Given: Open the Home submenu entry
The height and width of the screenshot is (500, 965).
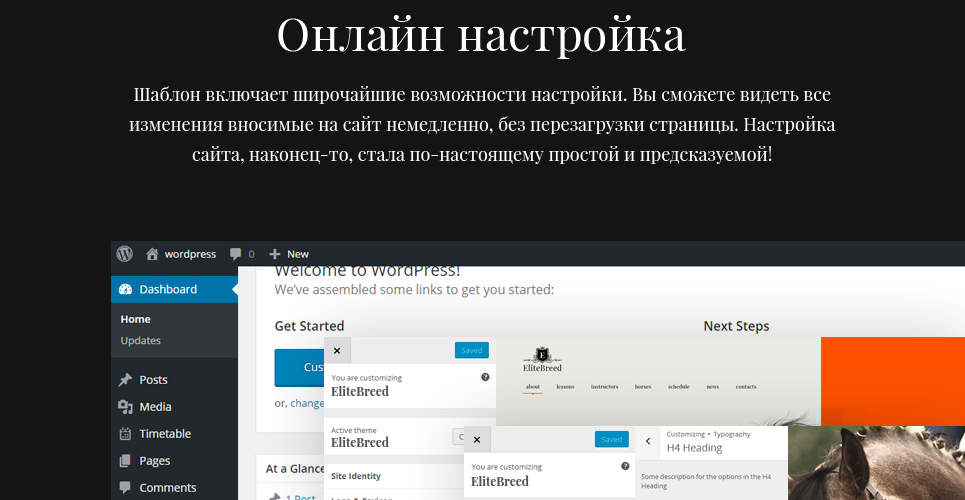Looking at the screenshot, I should [x=135, y=319].
